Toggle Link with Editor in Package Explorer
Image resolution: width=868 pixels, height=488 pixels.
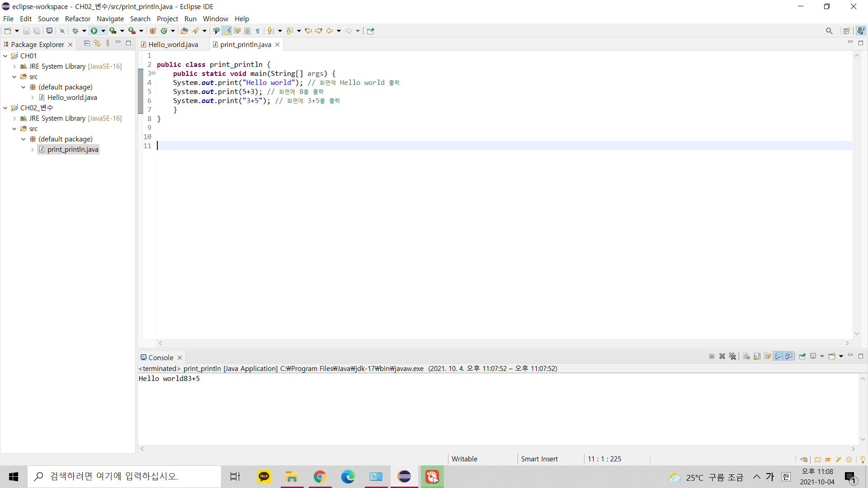(97, 43)
